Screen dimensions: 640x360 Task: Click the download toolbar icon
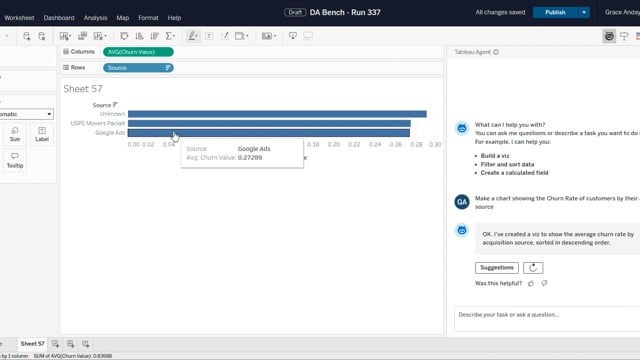(293, 36)
